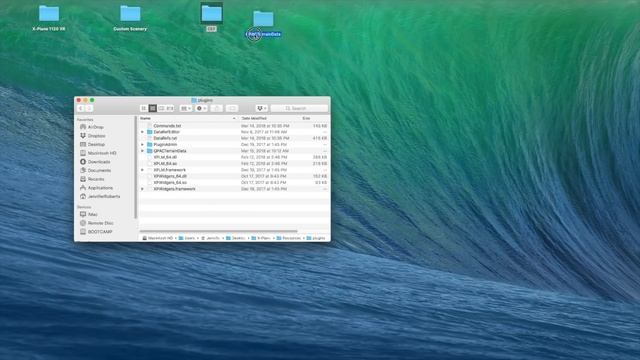Select the X-Plane desktop folder icon

[49, 14]
